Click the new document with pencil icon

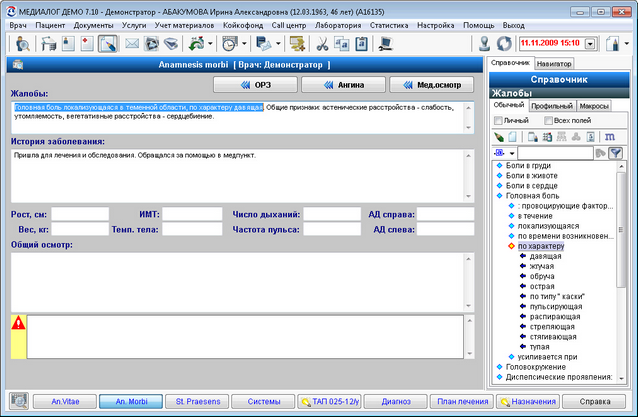tap(613, 44)
